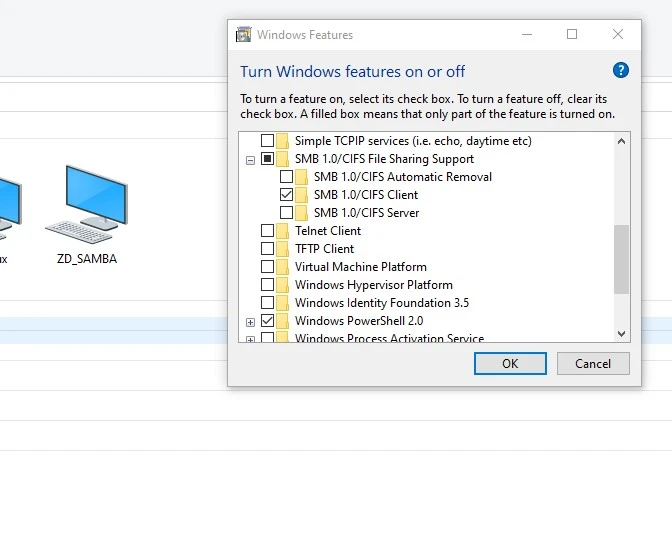Viewport: 672px width, 540px height.
Task: Select 'Windows Identity Foundation 3.5' label
Action: [x=382, y=303]
